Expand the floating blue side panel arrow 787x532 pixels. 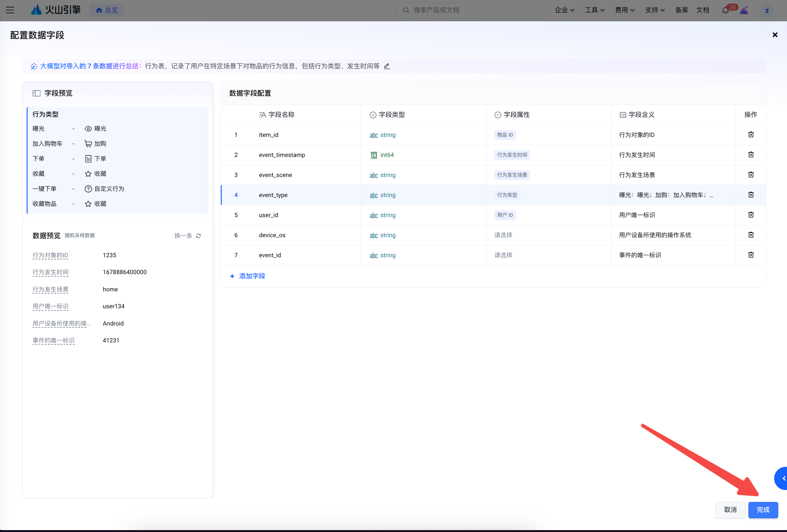pyautogui.click(x=783, y=478)
